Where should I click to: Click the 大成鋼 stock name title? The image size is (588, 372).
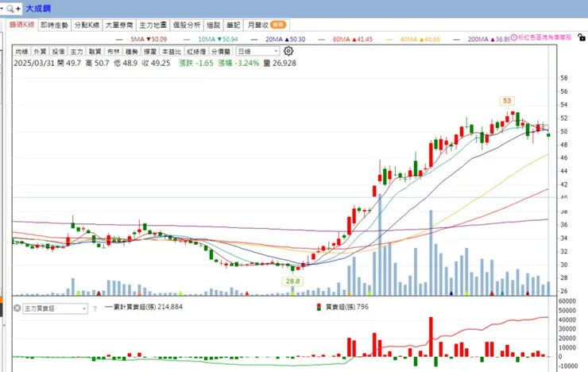pos(38,9)
